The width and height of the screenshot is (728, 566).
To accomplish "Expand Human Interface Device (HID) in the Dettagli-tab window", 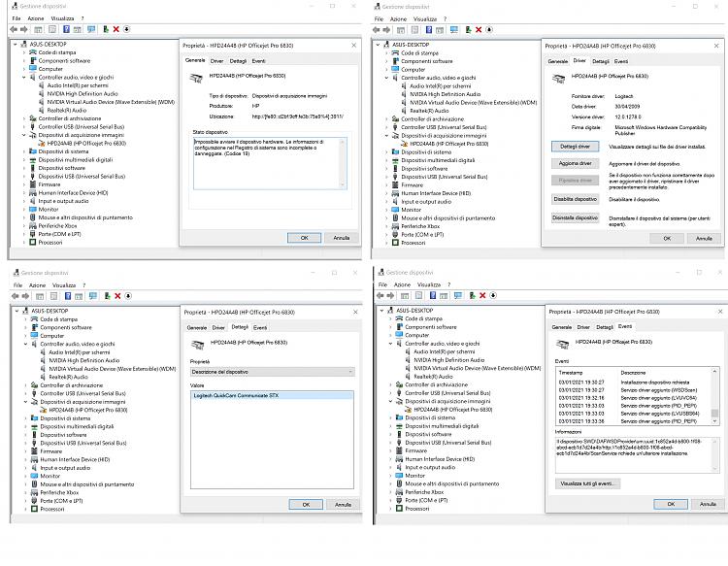I will [26, 459].
